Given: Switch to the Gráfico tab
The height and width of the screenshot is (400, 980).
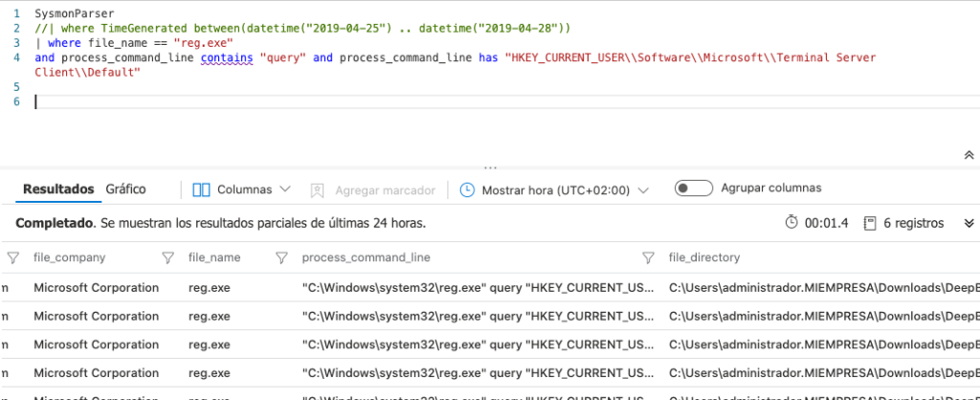Looking at the screenshot, I should point(125,189).
